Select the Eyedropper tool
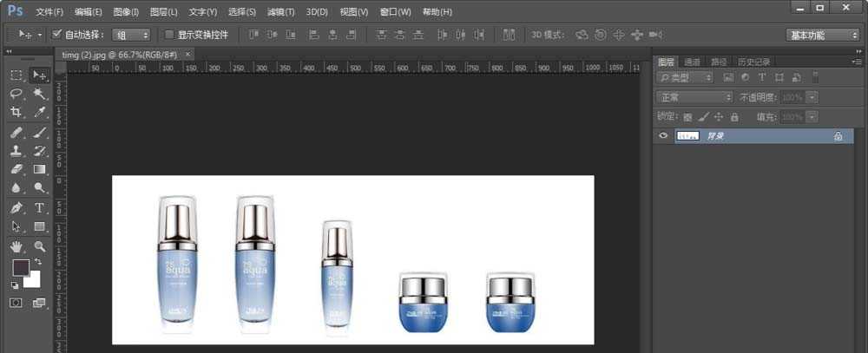 40,113
